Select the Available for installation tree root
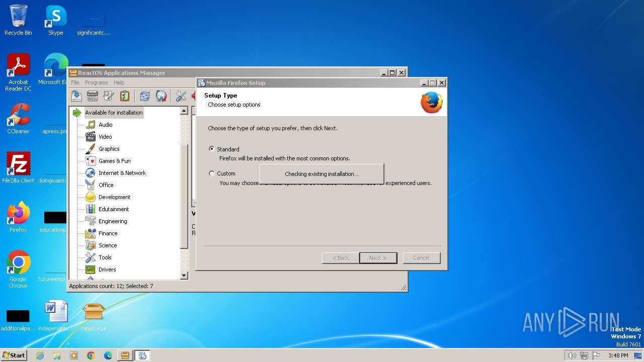The image size is (644, 362). 114,113
